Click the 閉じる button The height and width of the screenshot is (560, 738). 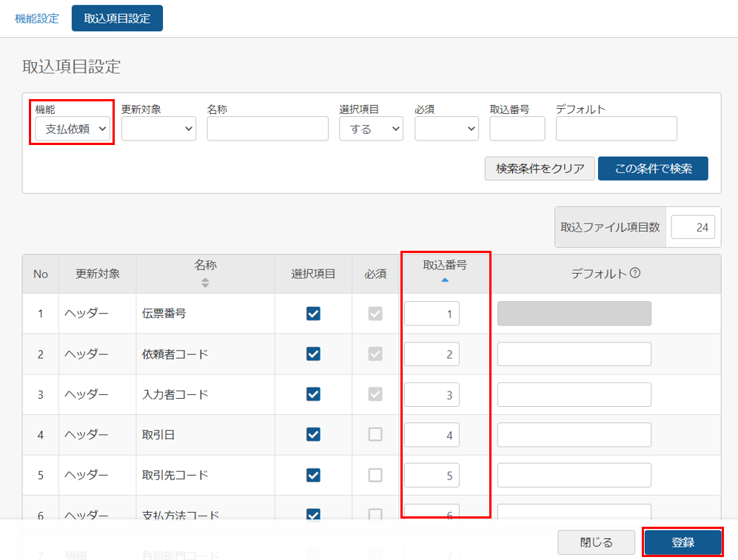[x=597, y=542]
